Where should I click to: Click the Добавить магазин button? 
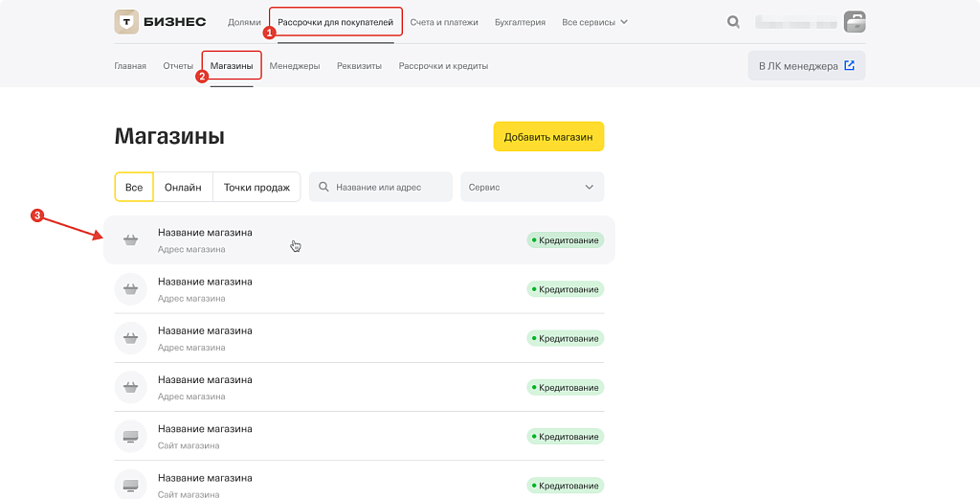pyautogui.click(x=548, y=137)
